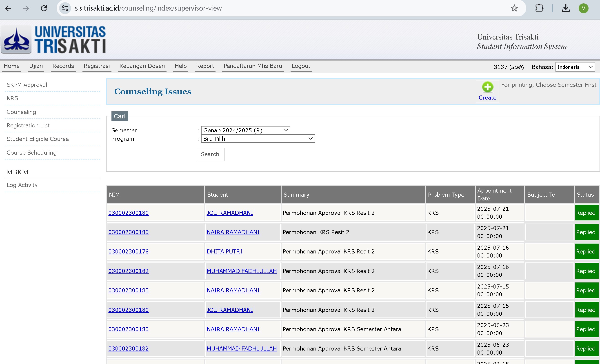
Task: Click the NIM column header
Action: [x=155, y=195]
